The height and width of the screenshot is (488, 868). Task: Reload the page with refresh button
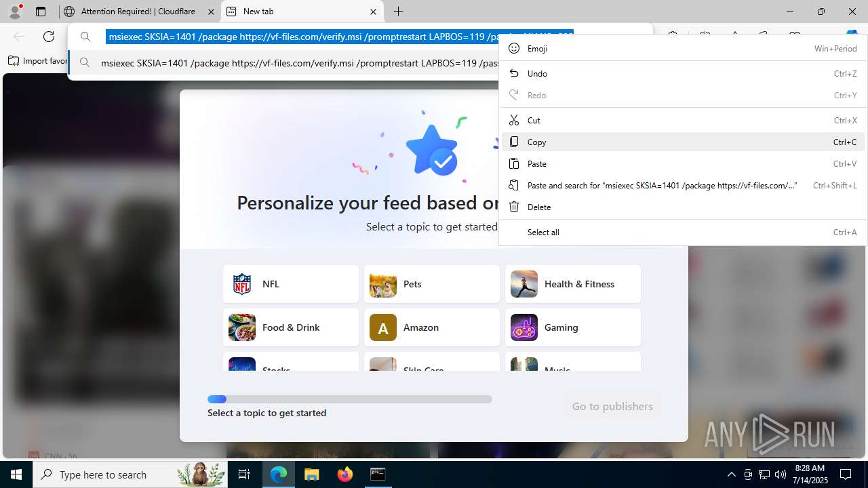(49, 37)
